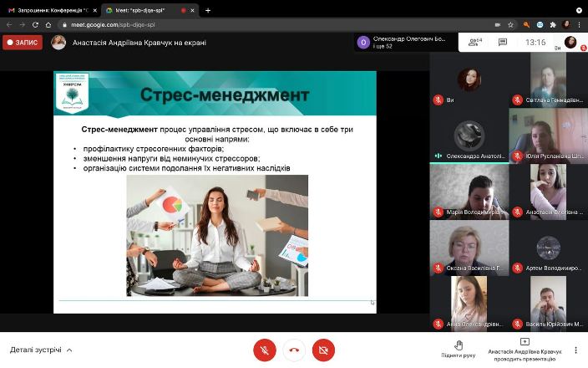588x368 pixels.
Task: Go back in browser history
Action: click(x=9, y=25)
